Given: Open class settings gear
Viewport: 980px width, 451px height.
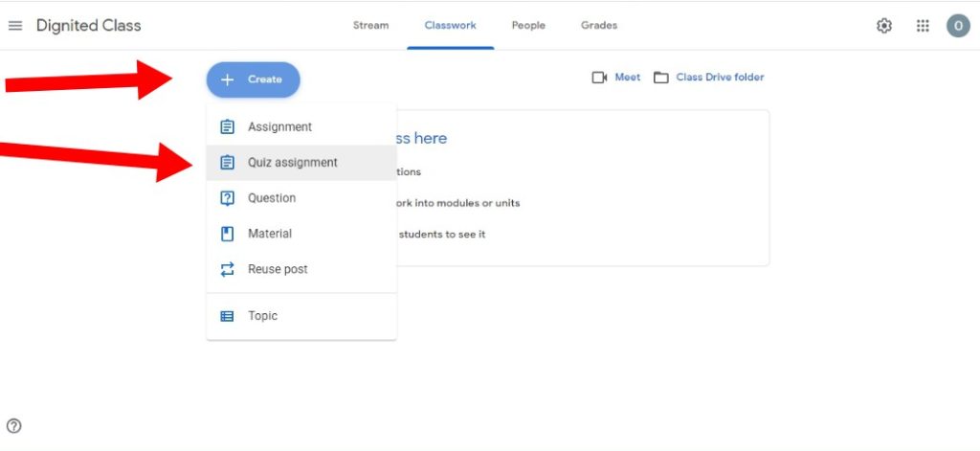Looking at the screenshot, I should coord(883,26).
